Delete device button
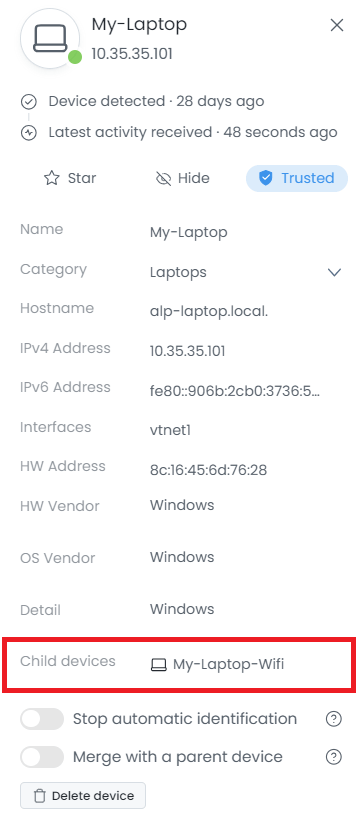 83,796
